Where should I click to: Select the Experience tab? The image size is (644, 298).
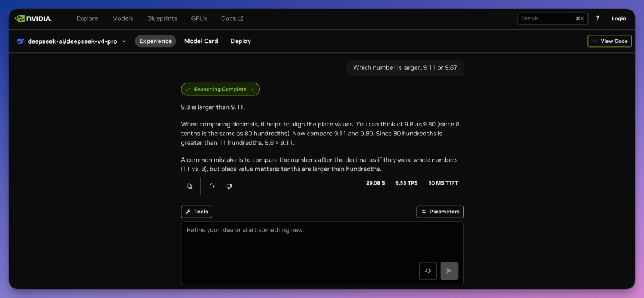(x=155, y=41)
